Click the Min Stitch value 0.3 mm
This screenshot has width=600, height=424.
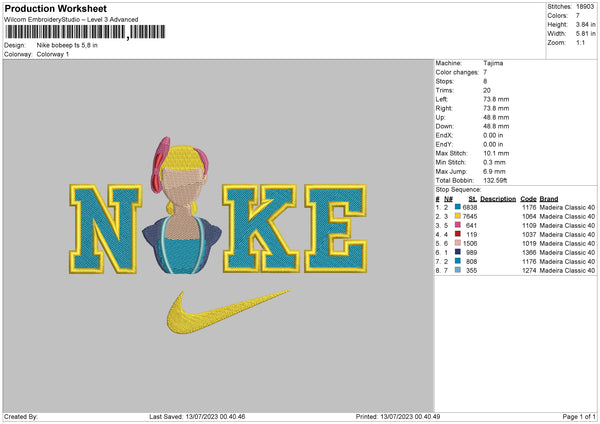[494, 162]
